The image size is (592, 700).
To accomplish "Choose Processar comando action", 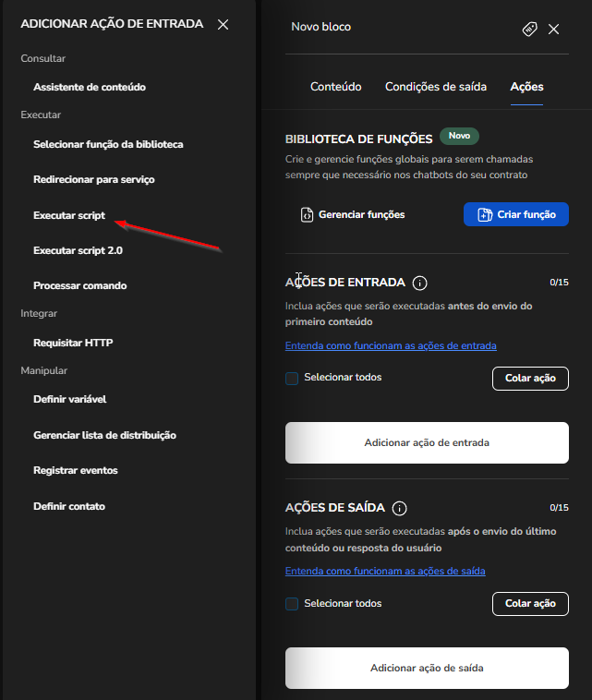I will (x=80, y=285).
